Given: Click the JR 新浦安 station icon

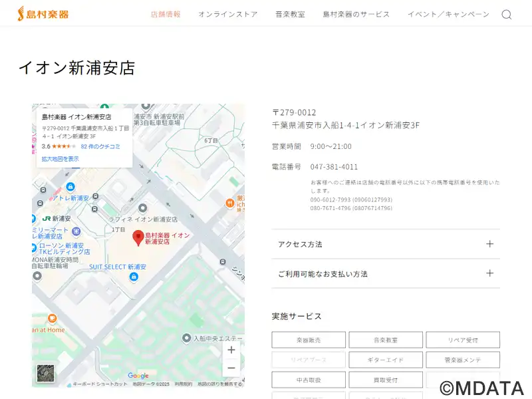Looking at the screenshot, I should tap(47, 219).
